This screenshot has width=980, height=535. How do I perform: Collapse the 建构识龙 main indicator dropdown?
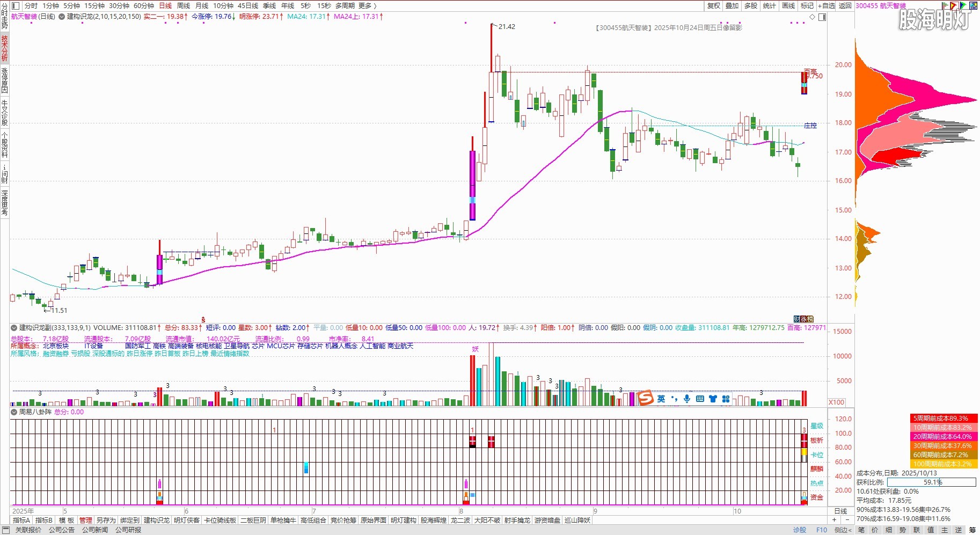(x=61, y=17)
